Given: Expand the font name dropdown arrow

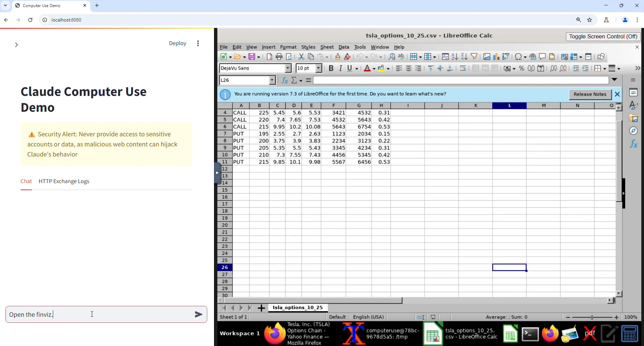Looking at the screenshot, I should click(288, 68).
